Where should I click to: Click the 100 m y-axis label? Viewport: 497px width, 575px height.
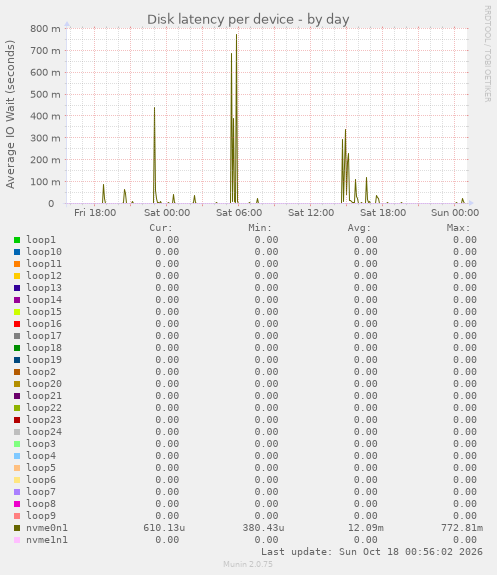(45, 182)
